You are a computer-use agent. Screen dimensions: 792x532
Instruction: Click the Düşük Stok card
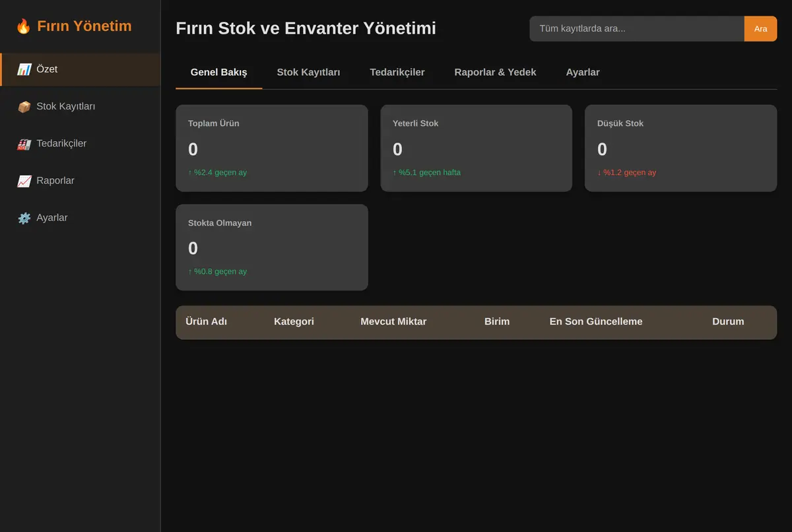(x=680, y=148)
